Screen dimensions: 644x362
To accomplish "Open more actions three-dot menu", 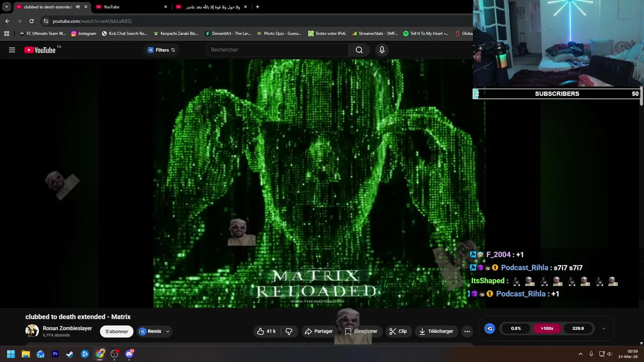I will click(467, 331).
